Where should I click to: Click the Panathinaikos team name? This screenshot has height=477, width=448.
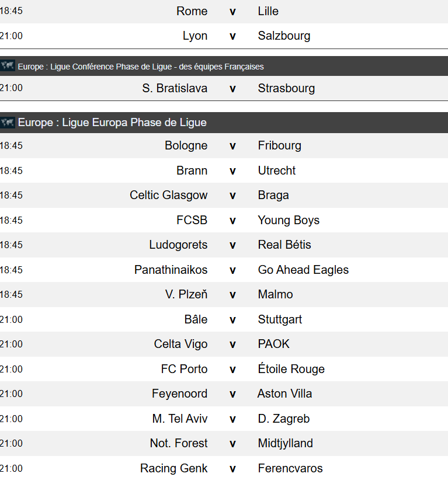tap(171, 270)
